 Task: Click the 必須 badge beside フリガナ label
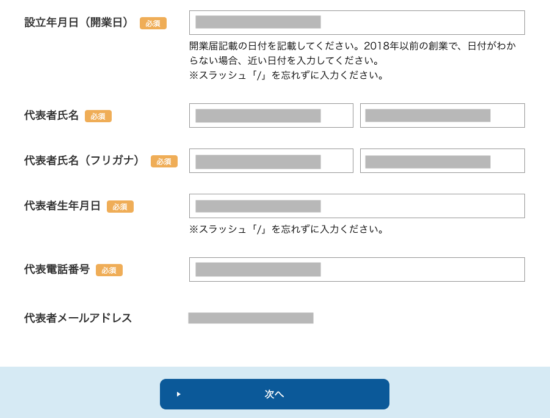point(164,161)
